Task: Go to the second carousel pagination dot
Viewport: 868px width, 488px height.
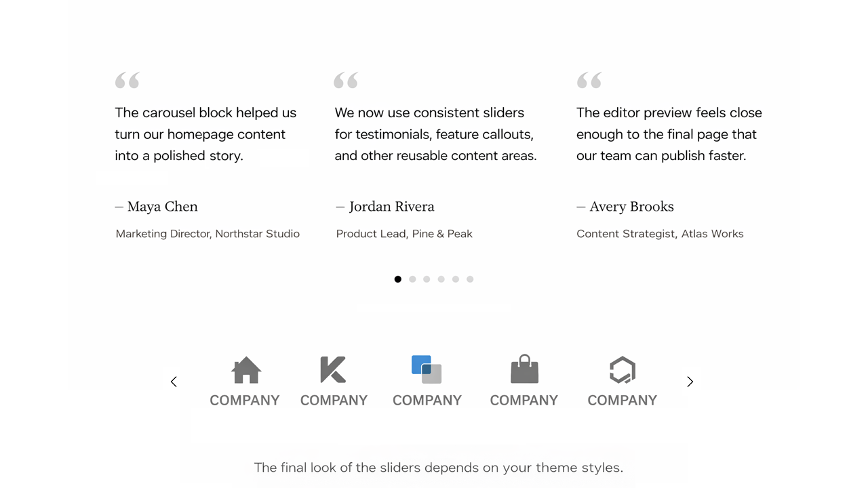Action: click(x=412, y=279)
